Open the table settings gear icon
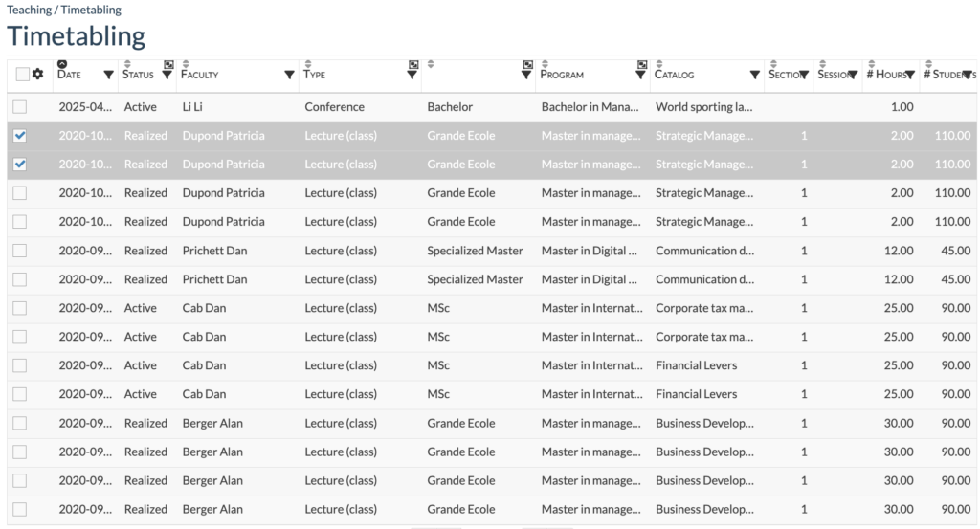The image size is (980, 529). coord(38,75)
